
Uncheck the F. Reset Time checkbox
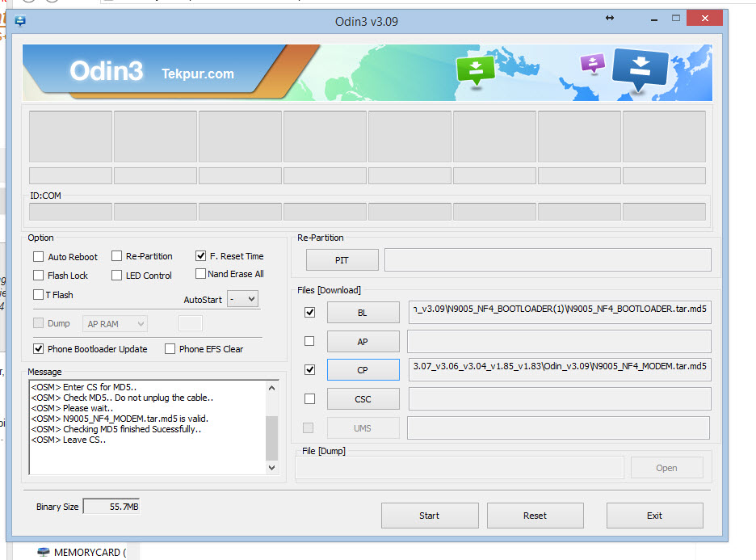point(200,255)
